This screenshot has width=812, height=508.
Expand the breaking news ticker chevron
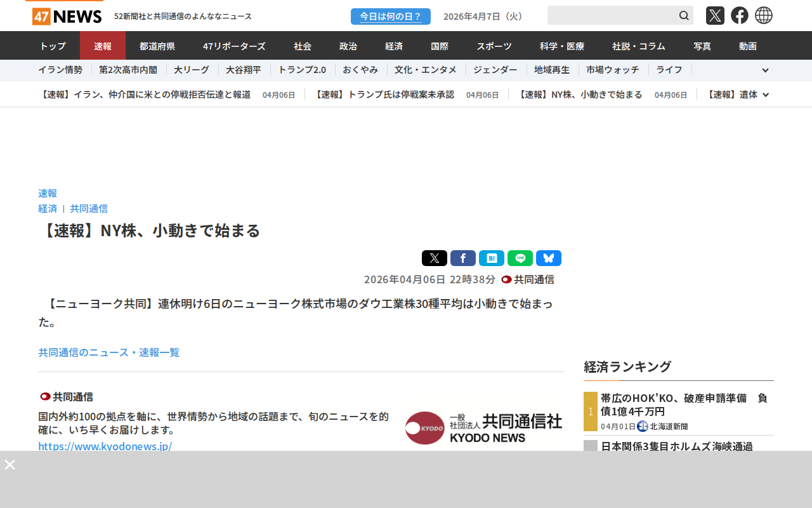click(x=766, y=95)
